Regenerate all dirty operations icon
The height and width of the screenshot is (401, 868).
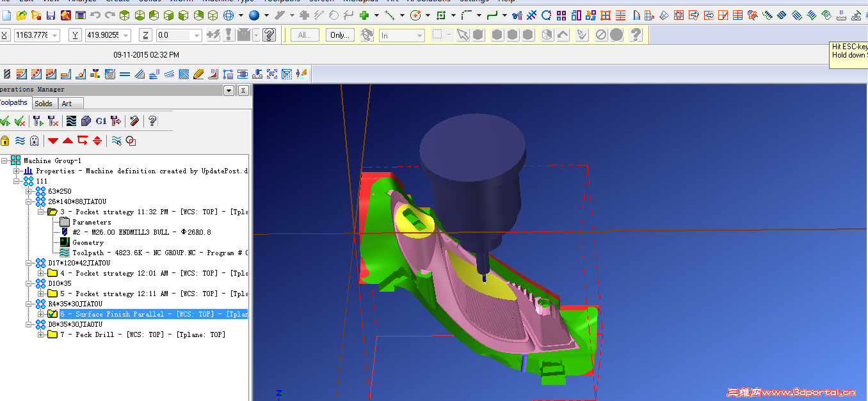53,121
